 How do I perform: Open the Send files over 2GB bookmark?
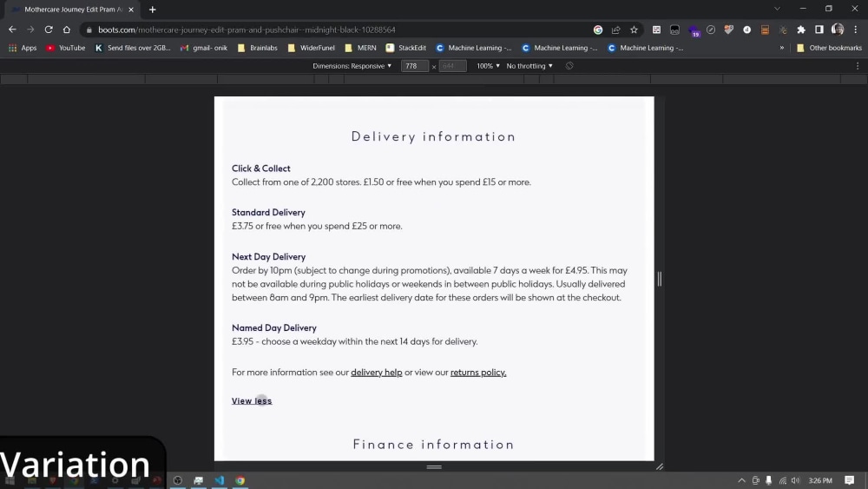(133, 48)
